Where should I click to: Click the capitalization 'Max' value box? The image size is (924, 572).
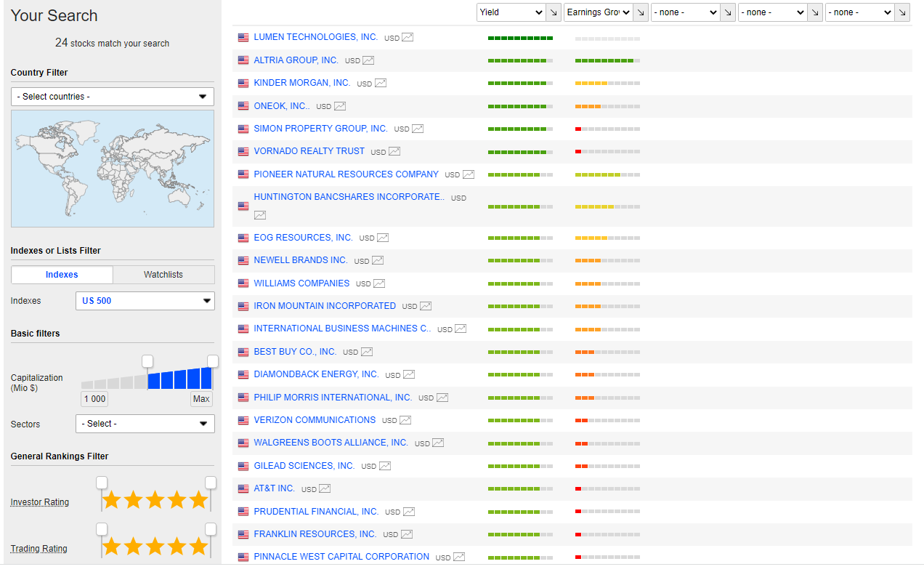201,399
